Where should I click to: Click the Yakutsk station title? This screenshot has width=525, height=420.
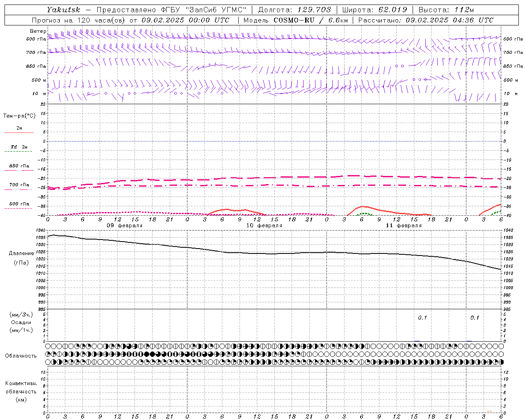[x=63, y=10]
